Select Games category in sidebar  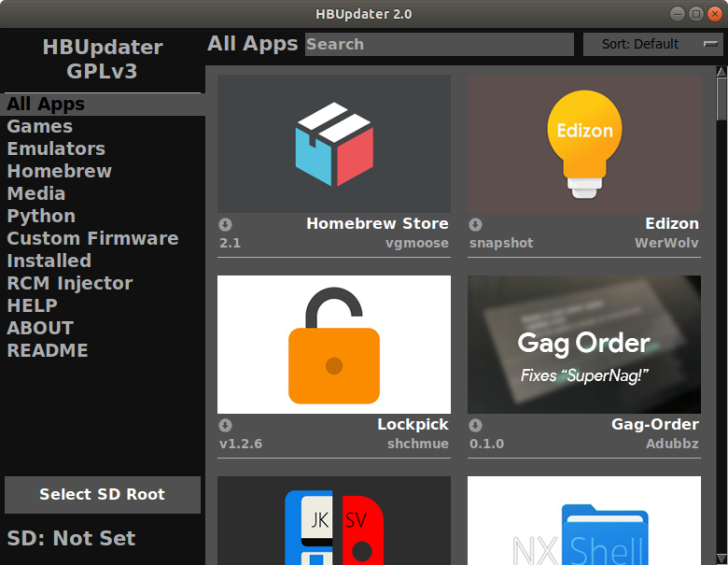40,126
